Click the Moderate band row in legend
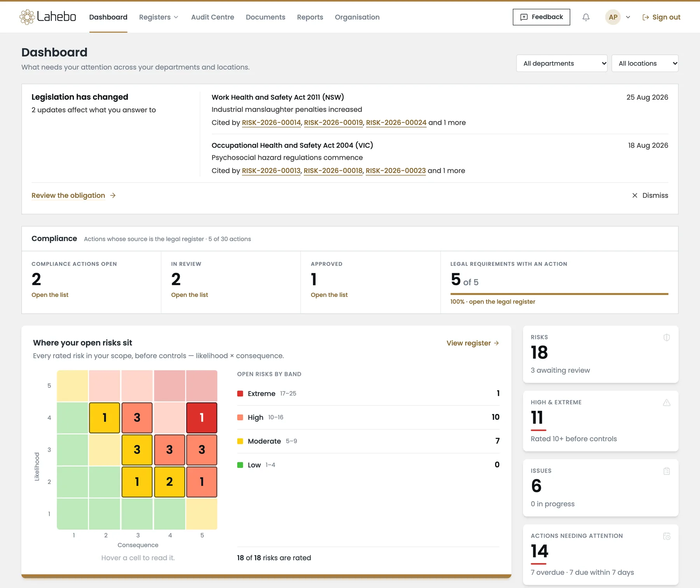The height and width of the screenshot is (588, 700). pyautogui.click(x=368, y=441)
